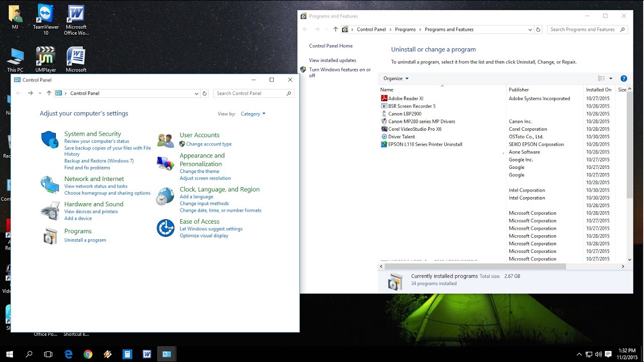
Task: Open the View by Category dropdown
Action: point(253,114)
